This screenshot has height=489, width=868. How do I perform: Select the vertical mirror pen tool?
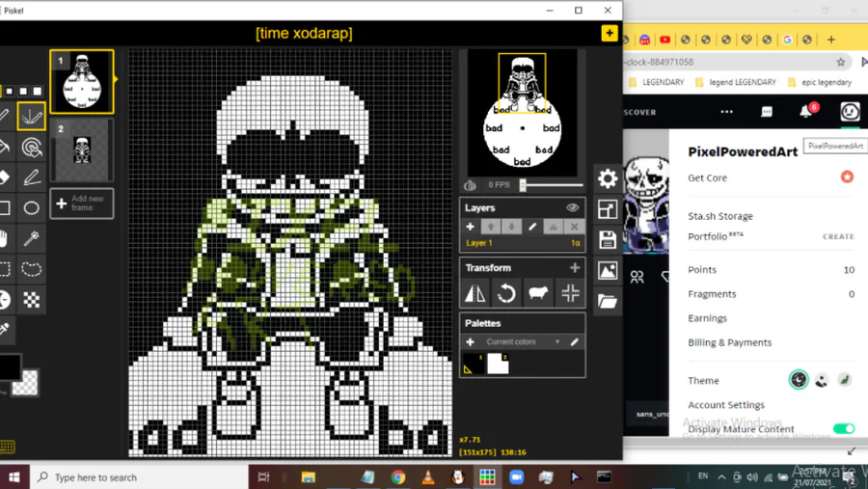pyautogui.click(x=31, y=116)
